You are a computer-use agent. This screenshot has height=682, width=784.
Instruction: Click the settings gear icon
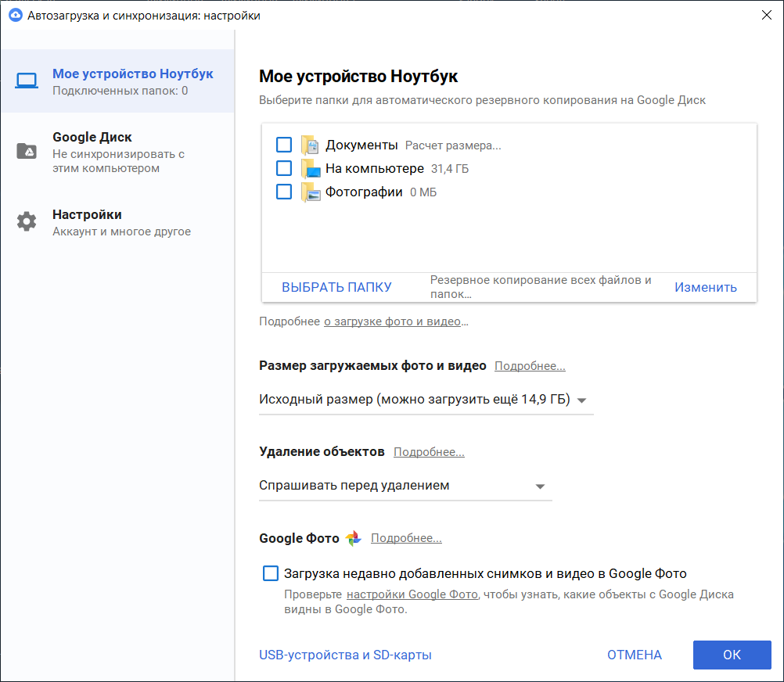point(27,221)
